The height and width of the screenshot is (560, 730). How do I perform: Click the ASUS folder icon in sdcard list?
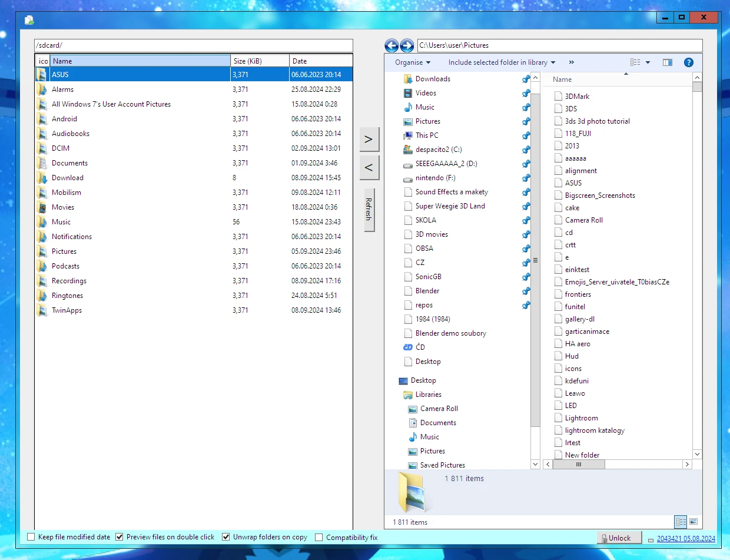click(x=42, y=75)
